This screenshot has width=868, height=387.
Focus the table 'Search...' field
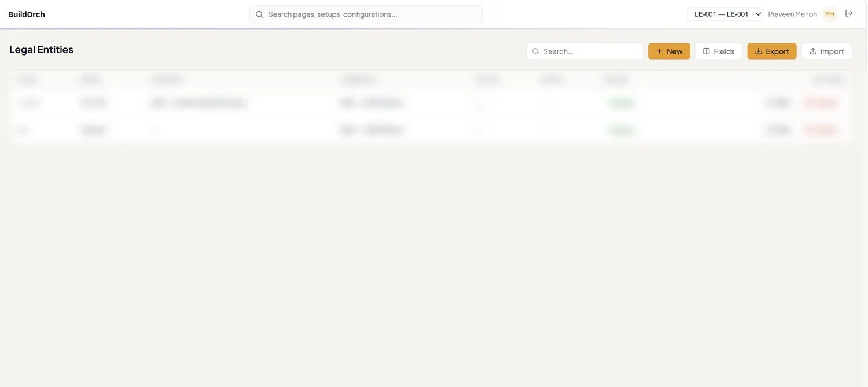click(x=584, y=51)
